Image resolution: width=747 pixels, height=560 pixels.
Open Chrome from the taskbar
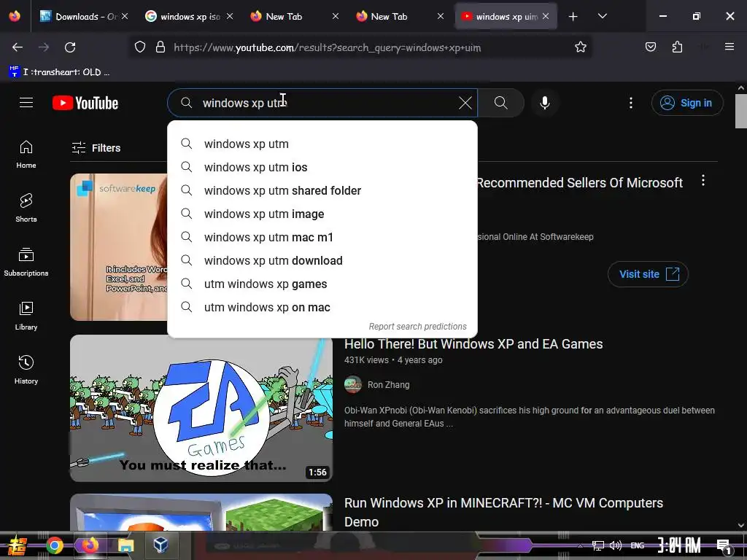pyautogui.click(x=54, y=545)
